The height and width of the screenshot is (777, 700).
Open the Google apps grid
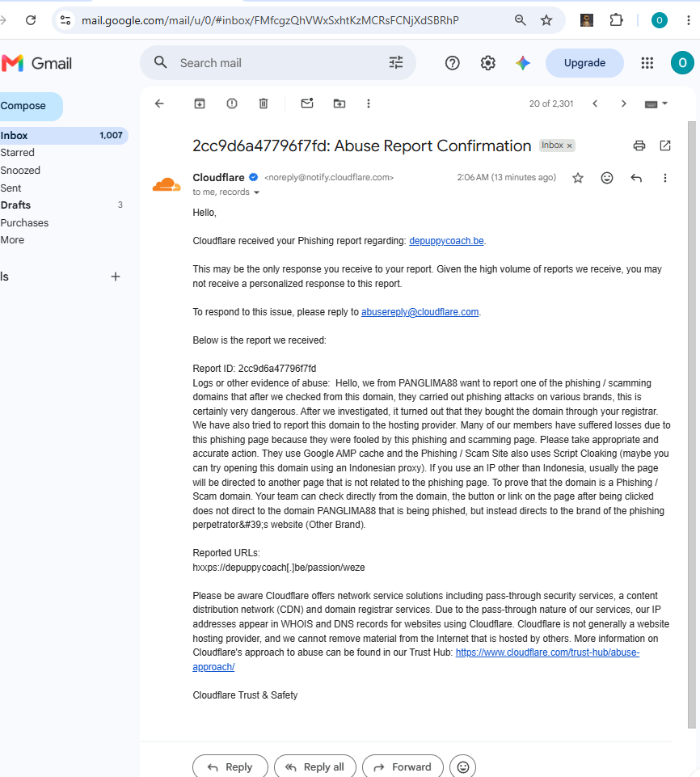coord(647,63)
